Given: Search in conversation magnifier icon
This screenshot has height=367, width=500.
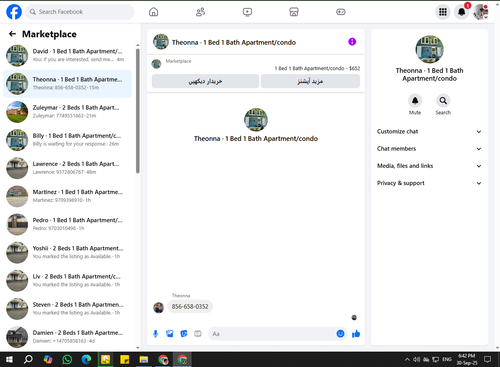Looking at the screenshot, I should (443, 100).
